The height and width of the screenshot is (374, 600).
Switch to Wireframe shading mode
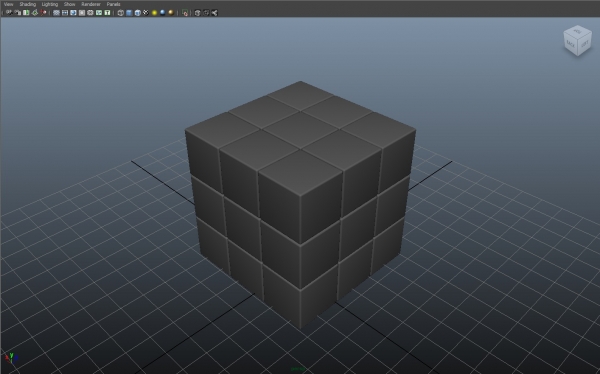click(121, 13)
